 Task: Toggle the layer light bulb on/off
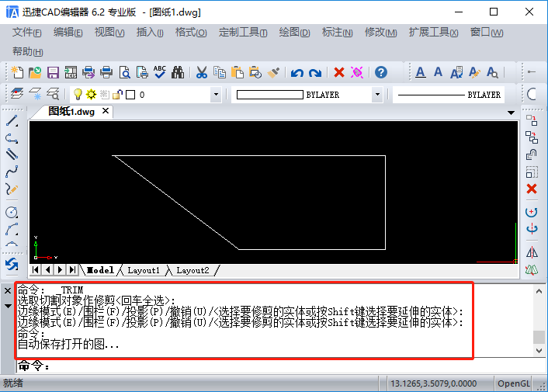point(78,95)
